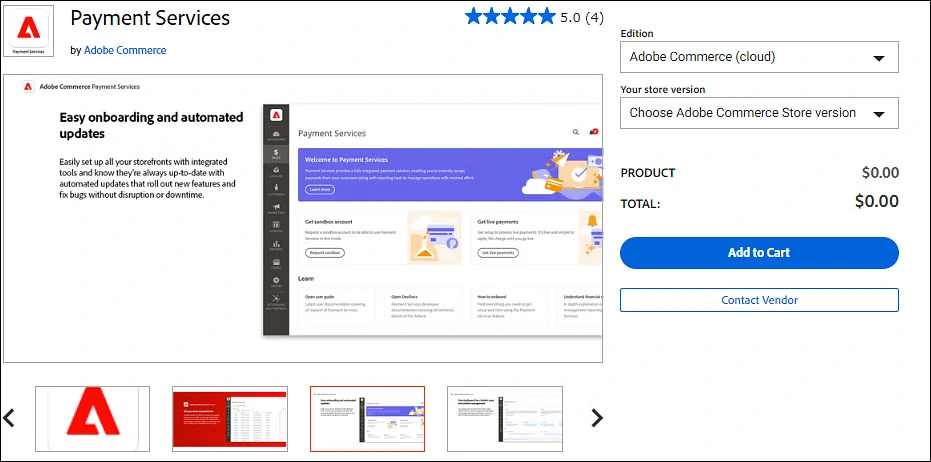Screen dimensions: 931x462
Task: Click the Reports bar chart icon in the preview sidebar
Action: coord(276,245)
